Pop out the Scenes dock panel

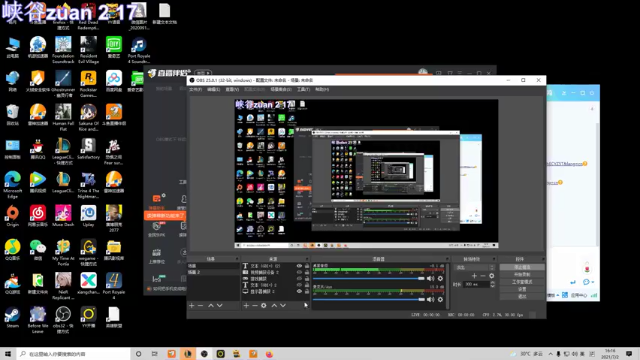tap(237, 259)
